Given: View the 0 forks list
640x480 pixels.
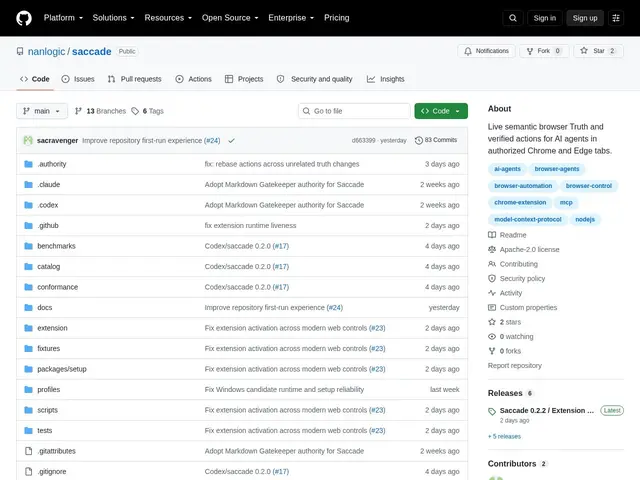Looking at the screenshot, I should click(504, 351).
